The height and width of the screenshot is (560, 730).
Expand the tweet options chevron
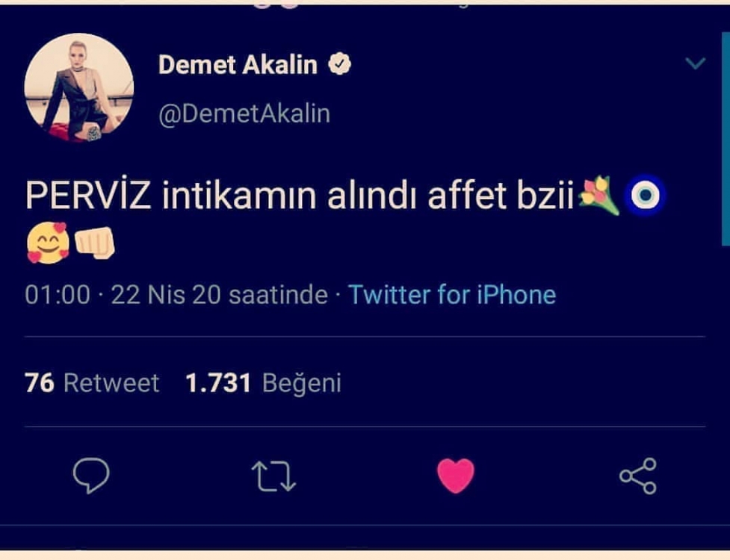pyautogui.click(x=696, y=63)
